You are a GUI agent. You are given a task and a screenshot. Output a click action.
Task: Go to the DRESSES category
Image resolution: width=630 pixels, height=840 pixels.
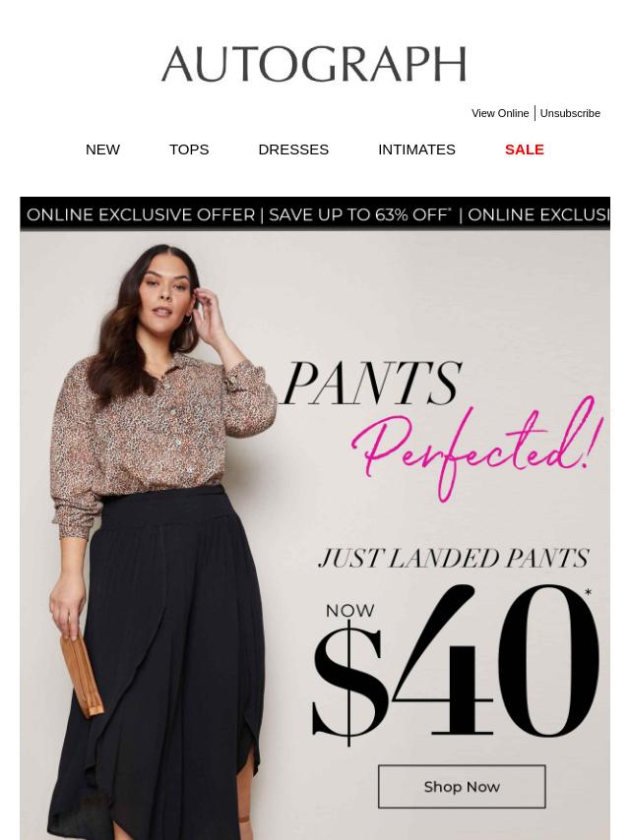[293, 150]
